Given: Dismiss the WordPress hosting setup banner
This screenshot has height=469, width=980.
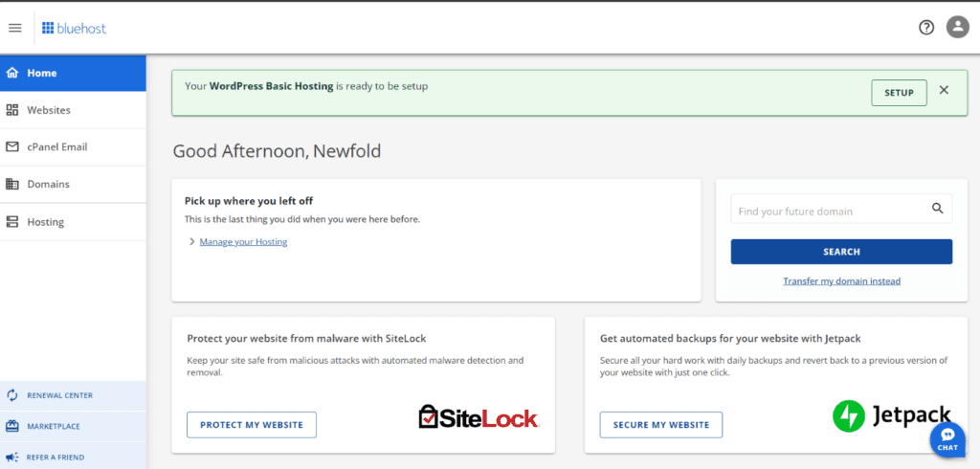Looking at the screenshot, I should 944,90.
